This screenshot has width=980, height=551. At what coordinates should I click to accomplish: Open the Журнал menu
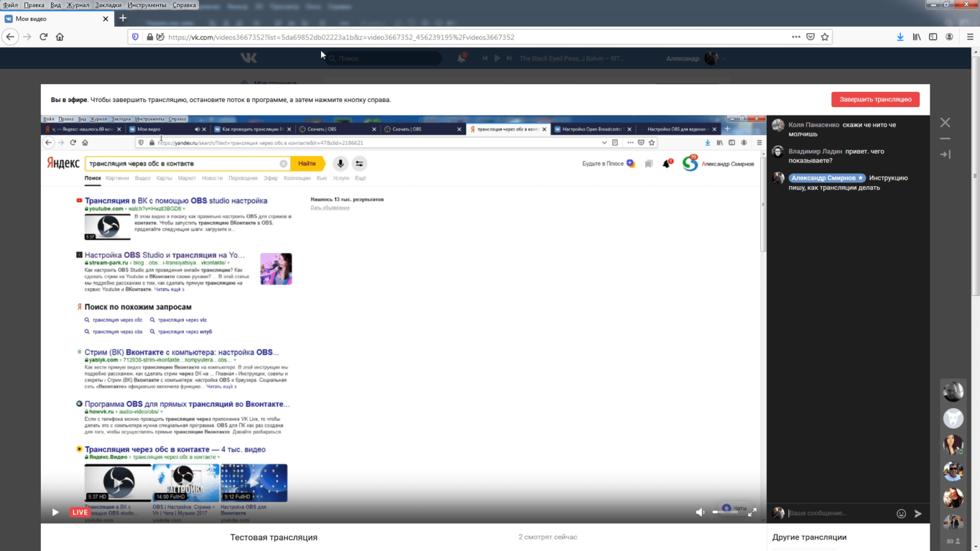click(78, 5)
